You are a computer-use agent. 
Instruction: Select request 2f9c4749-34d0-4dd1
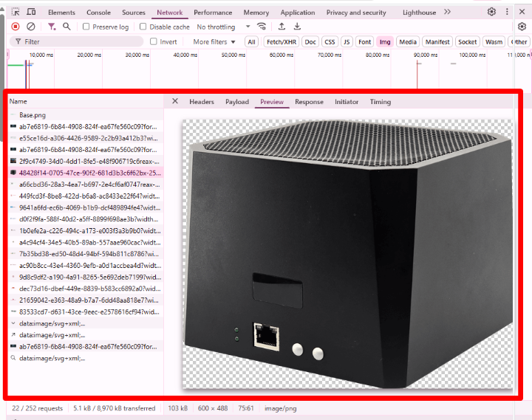click(x=86, y=161)
